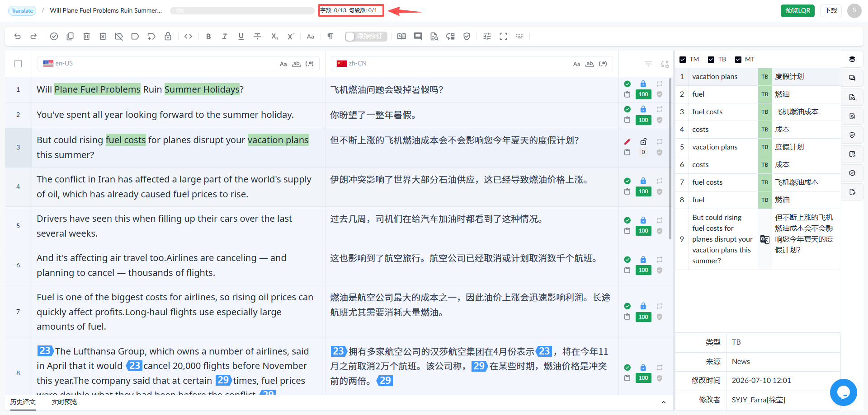Toggle the track changes switch
The width and height of the screenshot is (868, 415).
click(366, 37)
